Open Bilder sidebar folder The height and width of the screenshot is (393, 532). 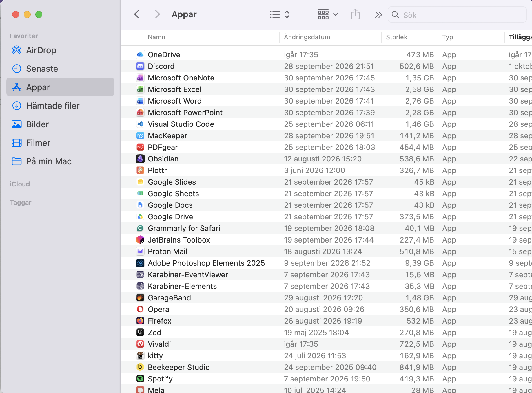60,124
